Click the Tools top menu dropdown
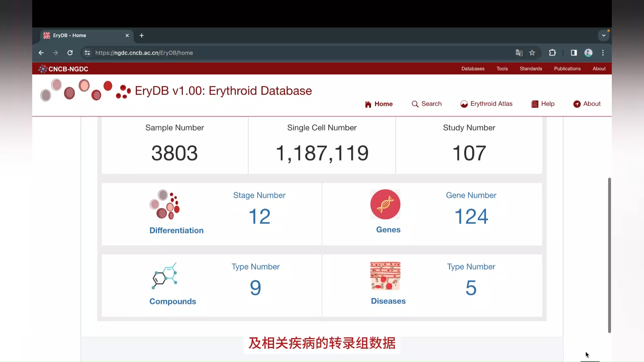644x362 pixels. [x=502, y=68]
